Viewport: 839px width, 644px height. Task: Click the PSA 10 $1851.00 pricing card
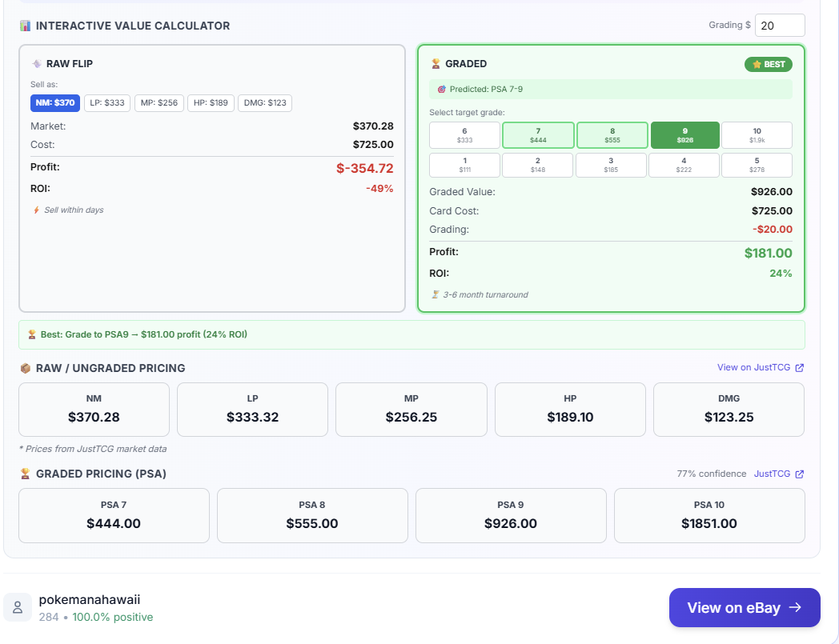coord(709,515)
